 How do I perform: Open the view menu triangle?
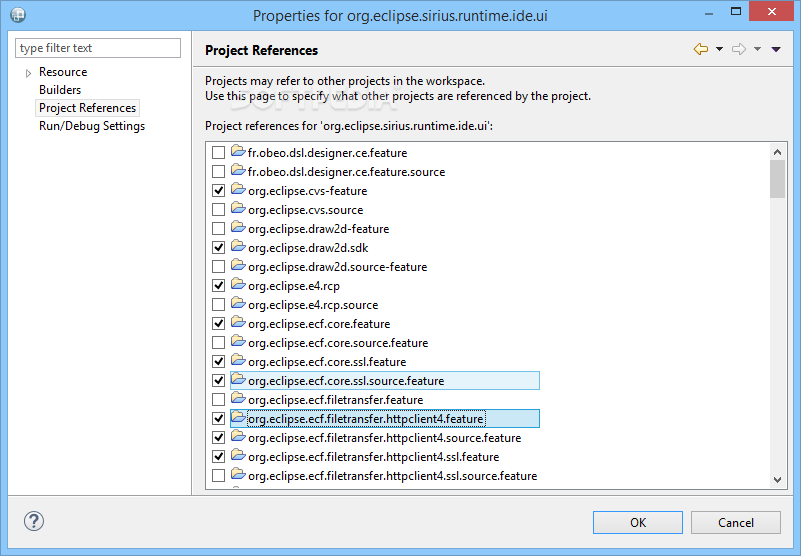(776, 49)
